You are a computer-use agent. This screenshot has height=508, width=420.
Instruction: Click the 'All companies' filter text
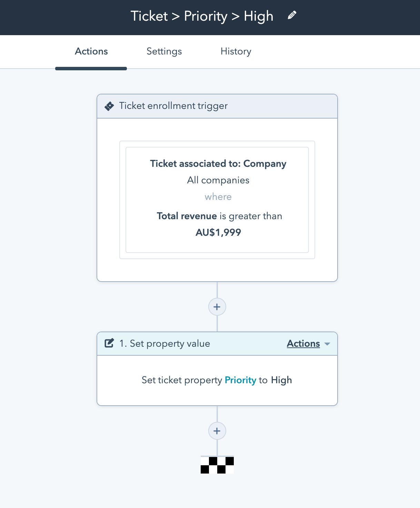tap(218, 180)
